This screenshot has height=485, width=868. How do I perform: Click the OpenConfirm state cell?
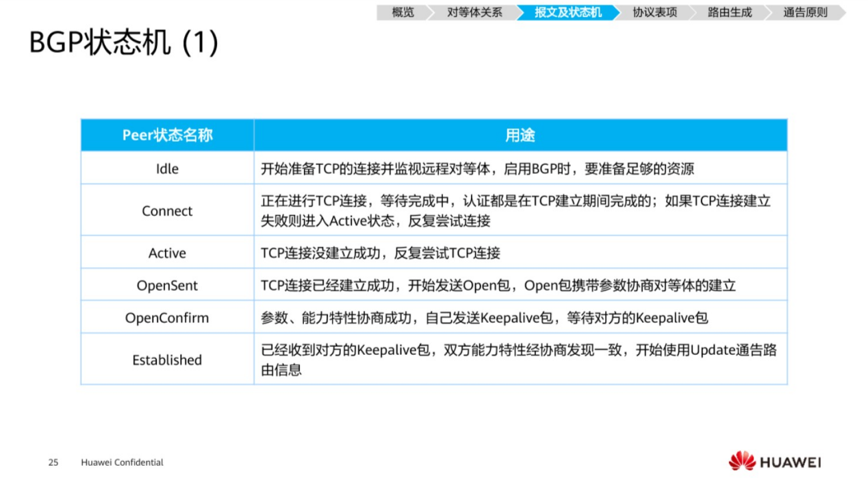click(x=168, y=317)
